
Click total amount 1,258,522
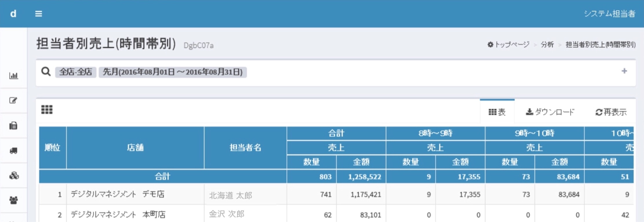(365, 177)
